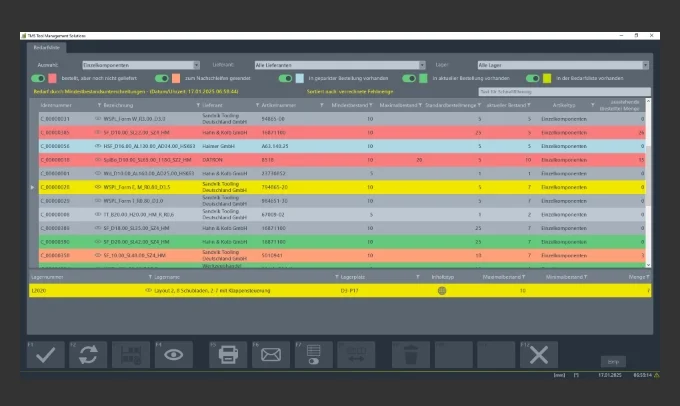Click the eye view icon in bottom toolbar

(173, 353)
